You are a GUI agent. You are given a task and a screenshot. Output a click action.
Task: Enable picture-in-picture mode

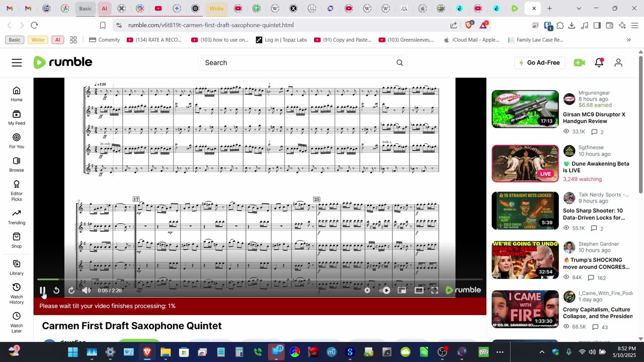pyautogui.click(x=402, y=290)
